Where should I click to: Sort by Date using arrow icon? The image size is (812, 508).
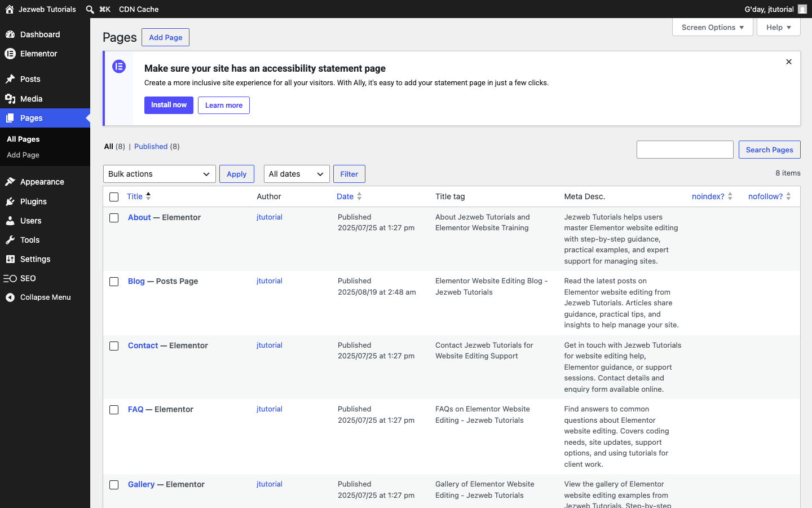(359, 196)
